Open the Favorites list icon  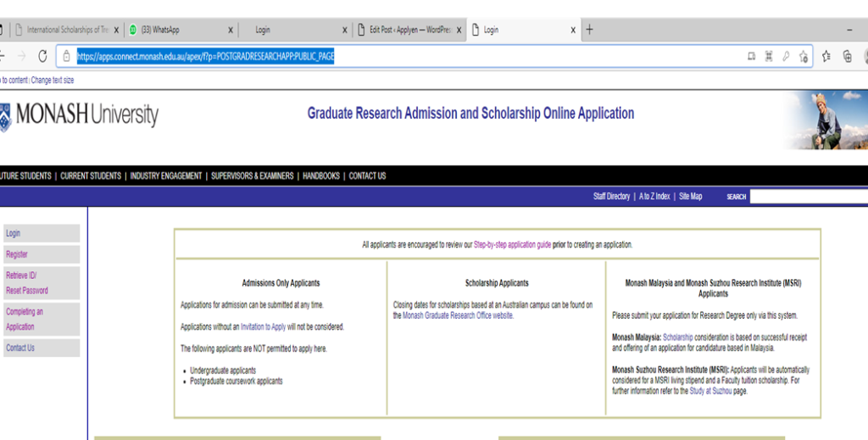click(826, 56)
